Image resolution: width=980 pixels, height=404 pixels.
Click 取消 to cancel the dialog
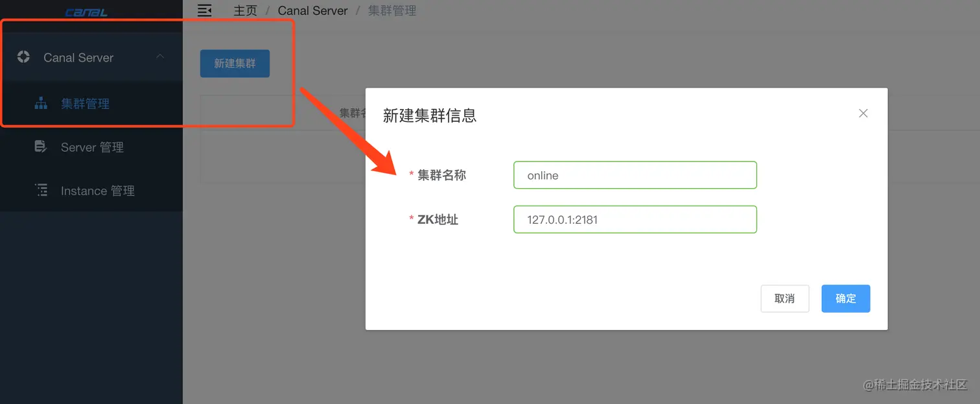click(785, 298)
